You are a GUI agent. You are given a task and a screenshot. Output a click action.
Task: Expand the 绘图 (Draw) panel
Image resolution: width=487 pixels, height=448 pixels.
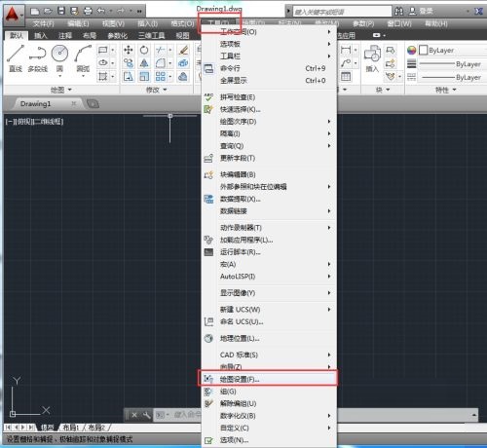[61, 90]
